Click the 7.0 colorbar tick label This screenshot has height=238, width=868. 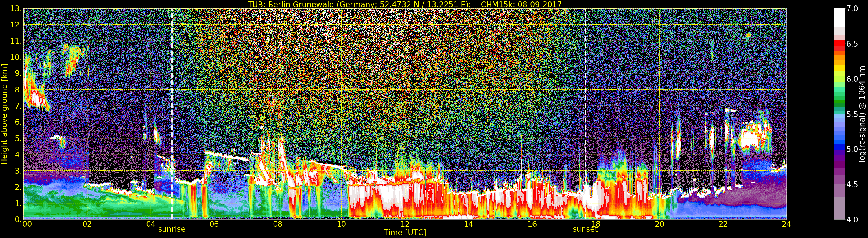pos(852,9)
